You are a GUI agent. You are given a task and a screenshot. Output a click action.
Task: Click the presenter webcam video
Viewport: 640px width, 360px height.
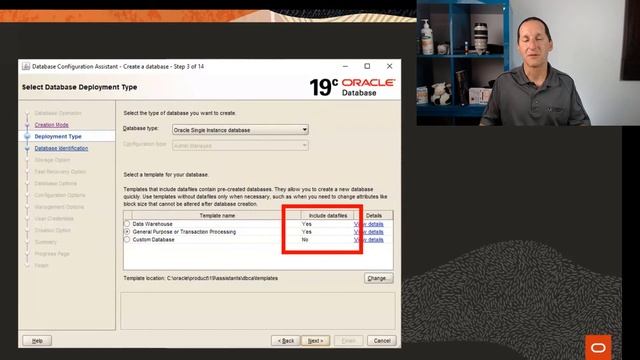[x=528, y=63]
